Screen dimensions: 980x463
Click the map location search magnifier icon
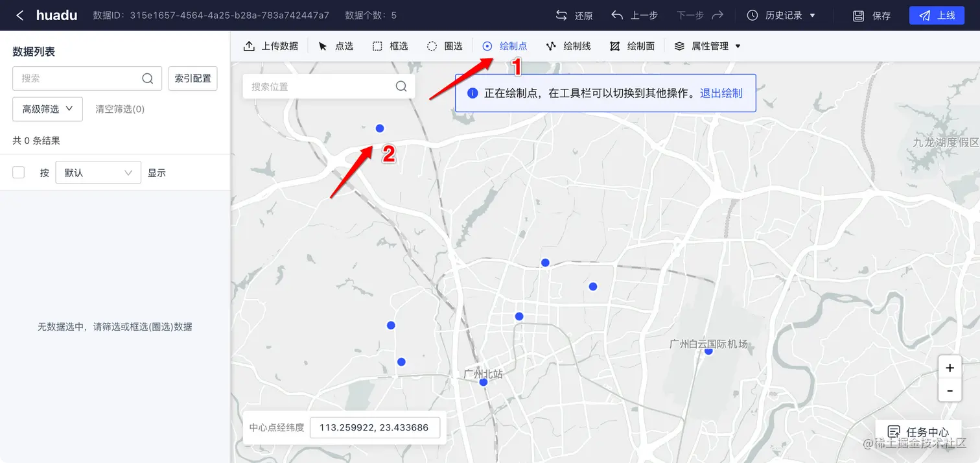401,86
